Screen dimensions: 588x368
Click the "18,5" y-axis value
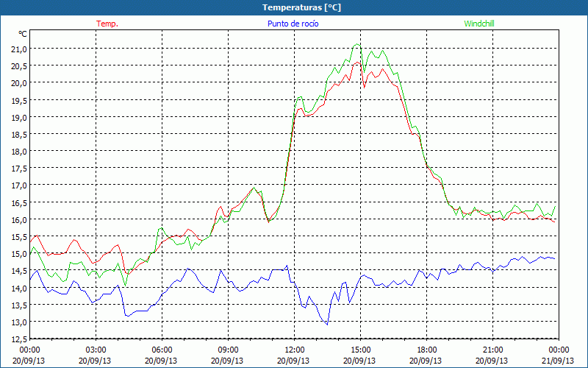20,134
